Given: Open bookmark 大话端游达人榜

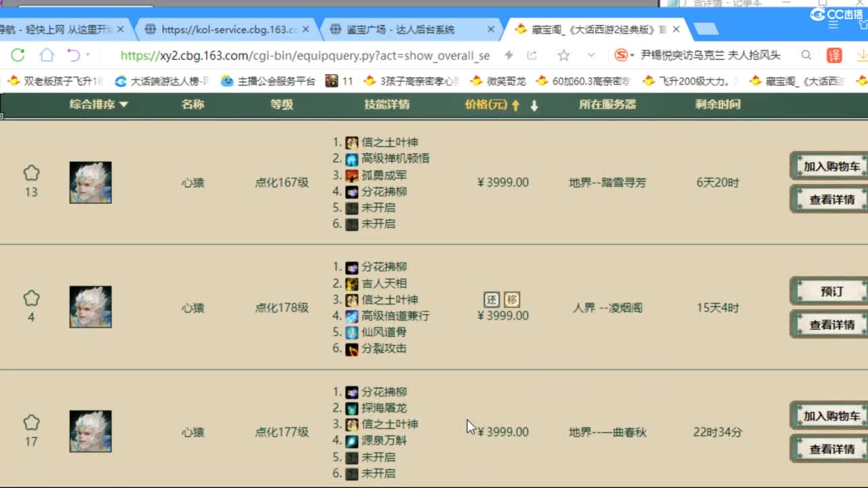Looking at the screenshot, I should tap(162, 81).
